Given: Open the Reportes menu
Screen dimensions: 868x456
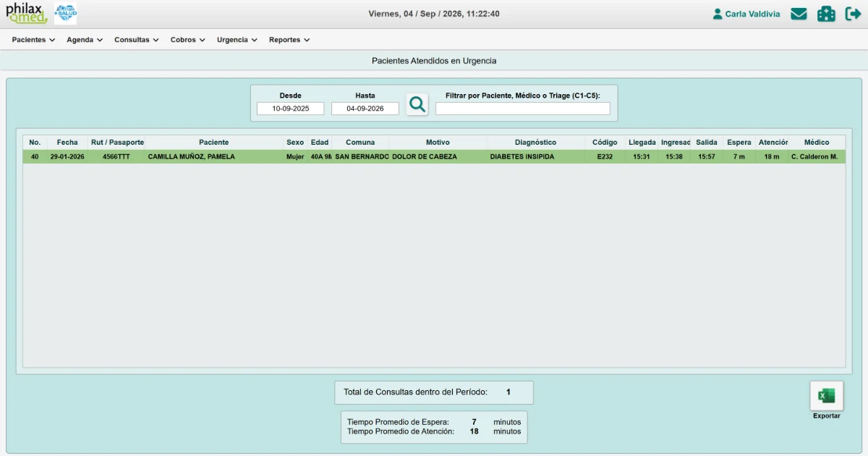Looking at the screenshot, I should [x=289, y=40].
